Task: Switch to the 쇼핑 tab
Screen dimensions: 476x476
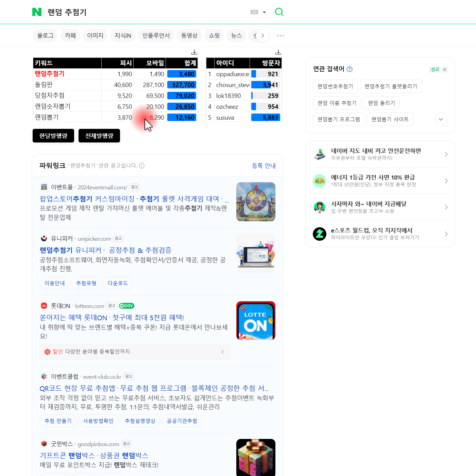Action: (214, 35)
